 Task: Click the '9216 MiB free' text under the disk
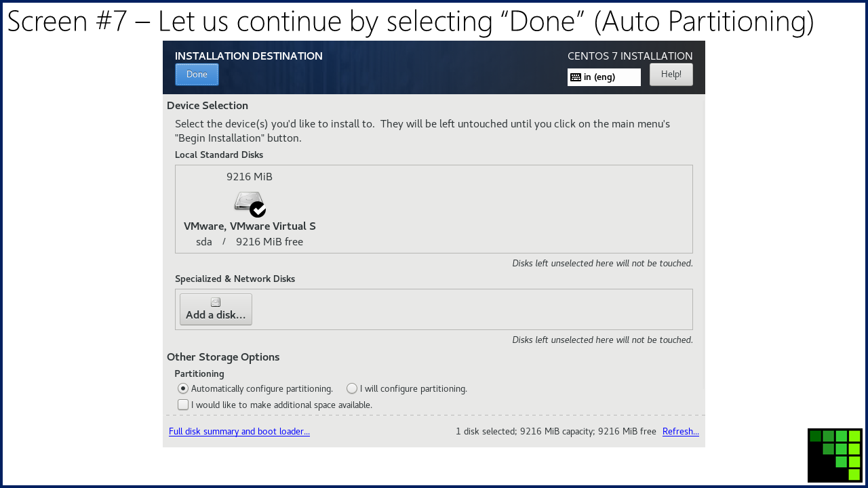(269, 242)
